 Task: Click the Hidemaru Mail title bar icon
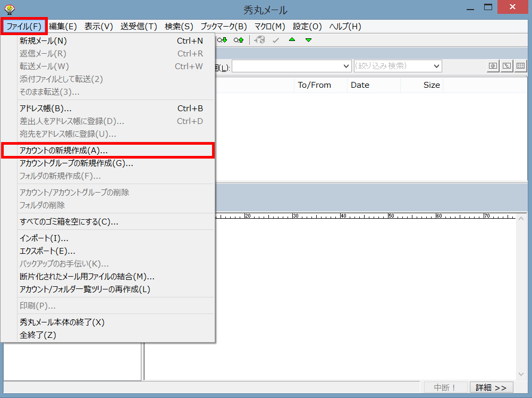coord(9,9)
